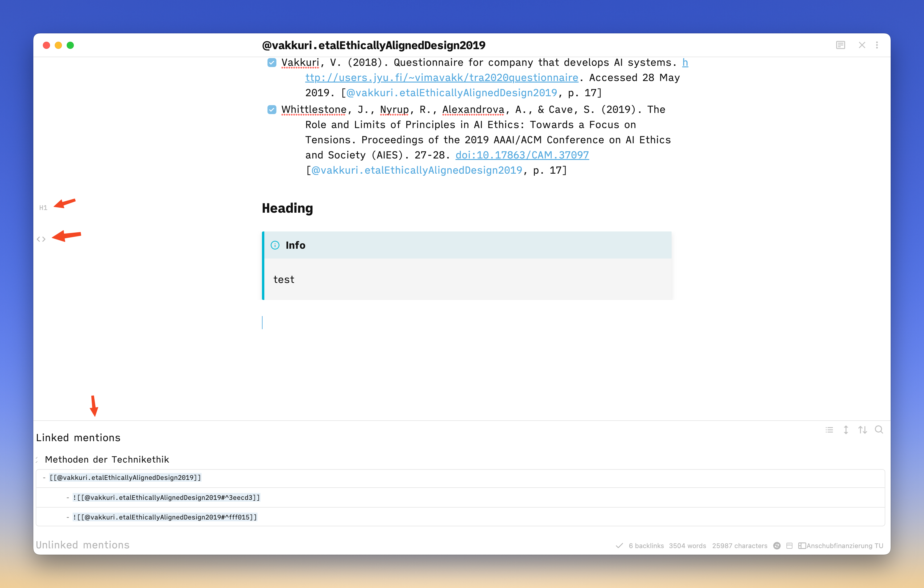Uncheck the Whittlestone reference checkbox
The image size is (924, 588).
click(272, 110)
